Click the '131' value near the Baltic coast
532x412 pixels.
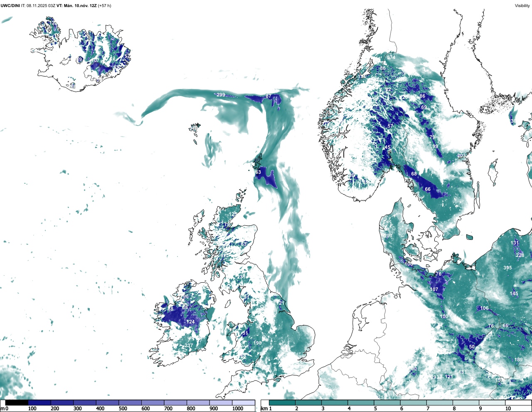515,243
